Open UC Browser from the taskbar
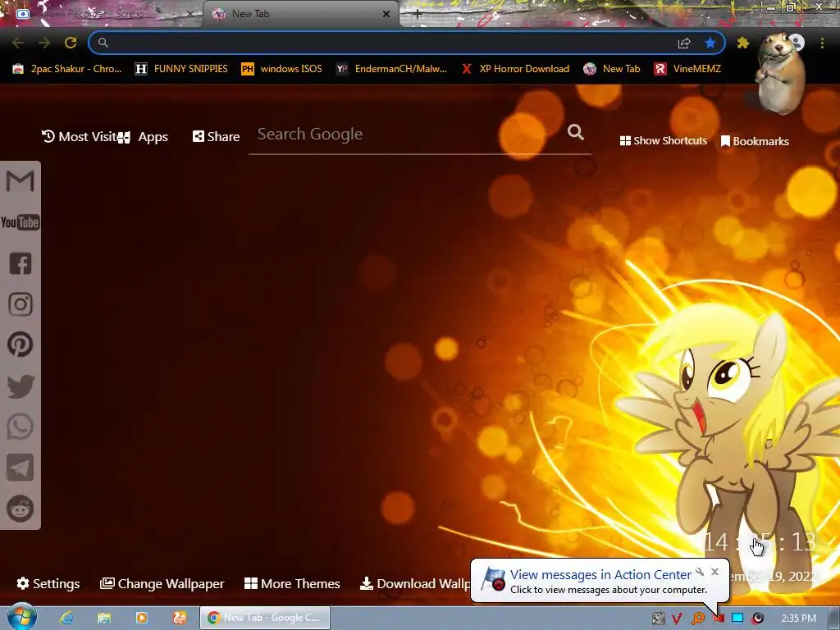The width and height of the screenshot is (840, 630). click(x=179, y=618)
